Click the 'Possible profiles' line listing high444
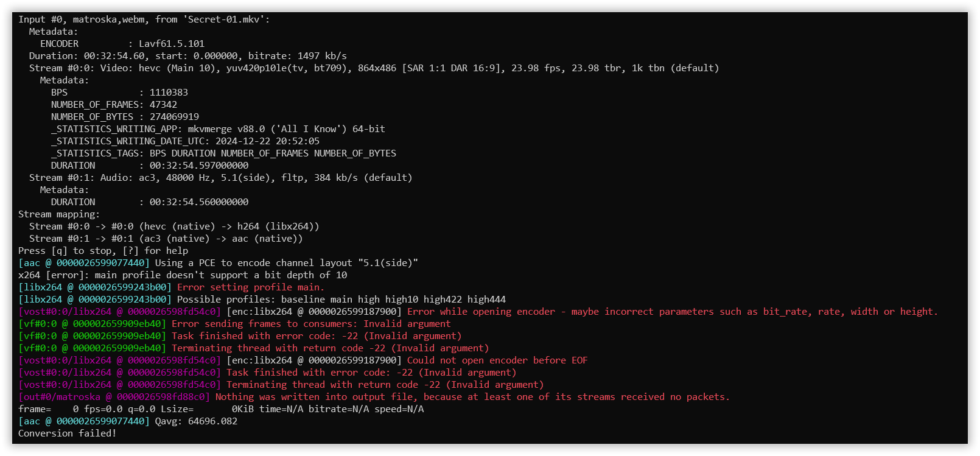Screen dimensions: 980x456 (x=262, y=300)
